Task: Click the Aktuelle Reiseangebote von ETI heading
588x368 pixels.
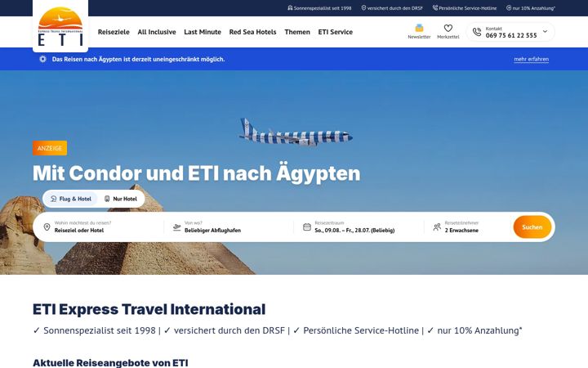Action: coord(110,363)
